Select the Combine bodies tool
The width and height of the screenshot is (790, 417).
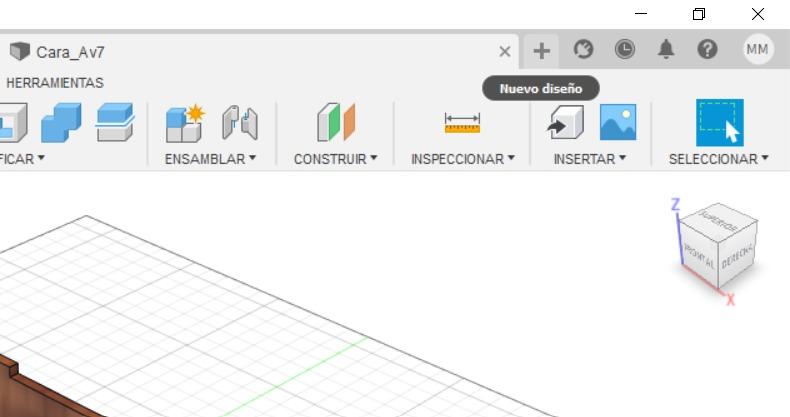(61, 122)
